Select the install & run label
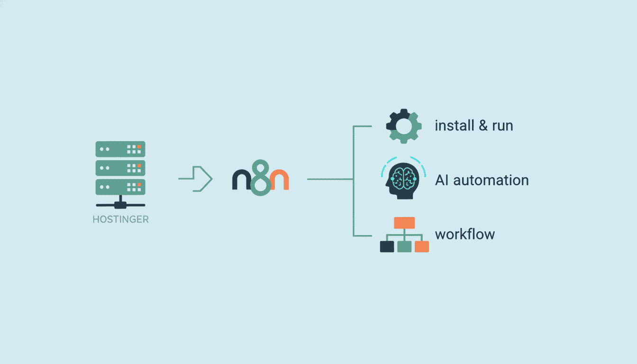 point(474,125)
